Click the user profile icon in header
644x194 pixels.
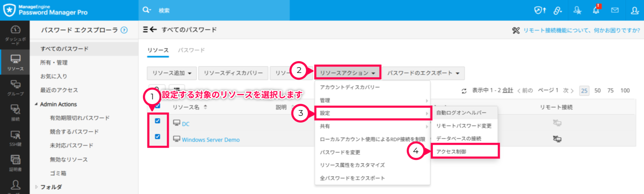pyautogui.click(x=634, y=10)
